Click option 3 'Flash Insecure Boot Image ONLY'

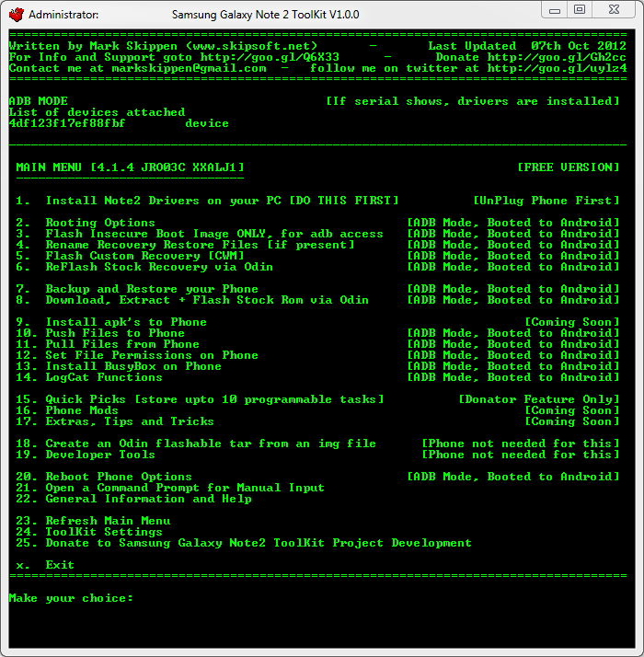tap(200, 234)
